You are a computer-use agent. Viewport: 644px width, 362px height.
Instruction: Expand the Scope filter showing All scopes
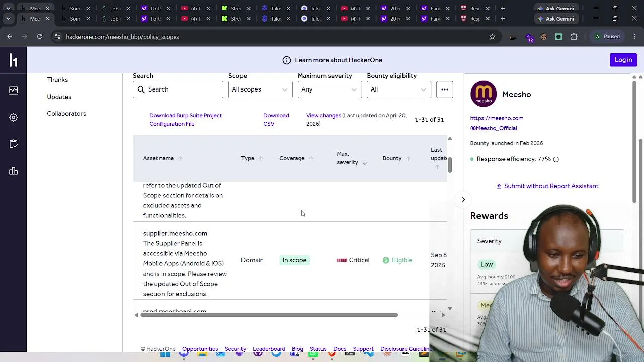pyautogui.click(x=260, y=89)
